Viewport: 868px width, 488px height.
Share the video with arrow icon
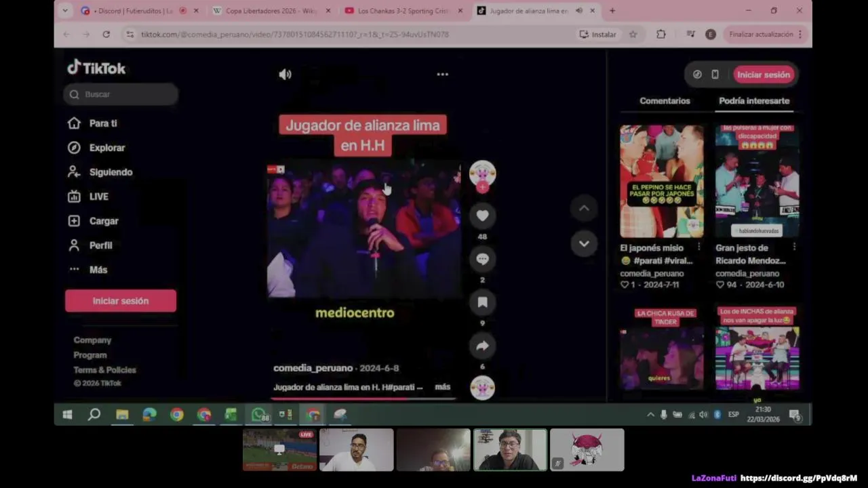[482, 346]
